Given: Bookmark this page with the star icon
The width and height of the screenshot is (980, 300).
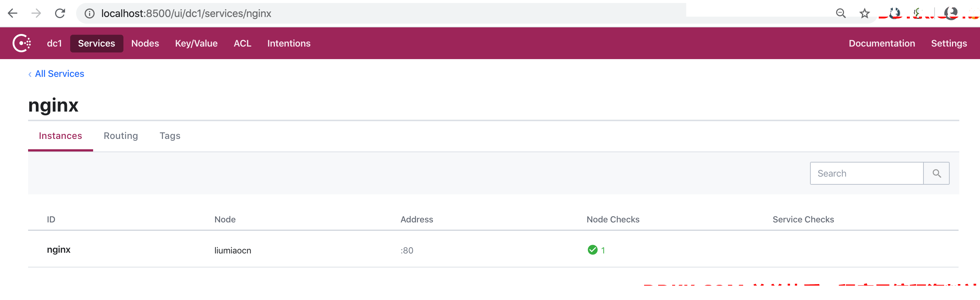Looking at the screenshot, I should (x=864, y=13).
